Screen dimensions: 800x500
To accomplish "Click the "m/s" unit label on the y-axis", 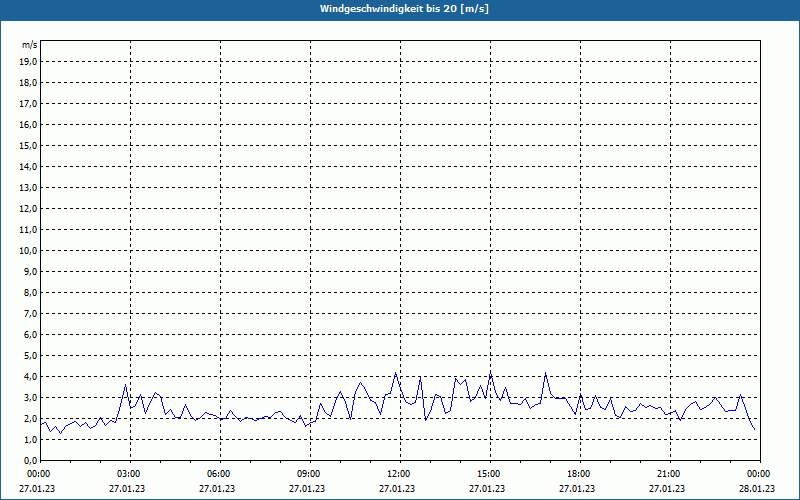I will pos(30,45).
